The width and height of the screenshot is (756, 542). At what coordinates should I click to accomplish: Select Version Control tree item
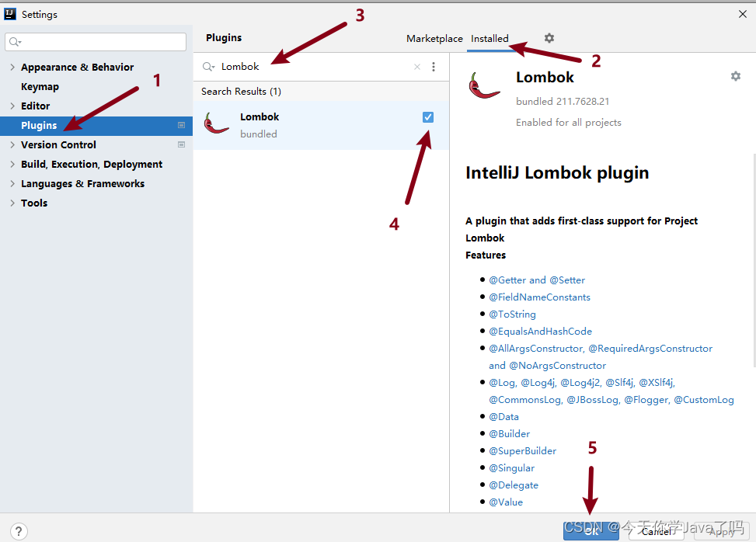click(x=58, y=144)
